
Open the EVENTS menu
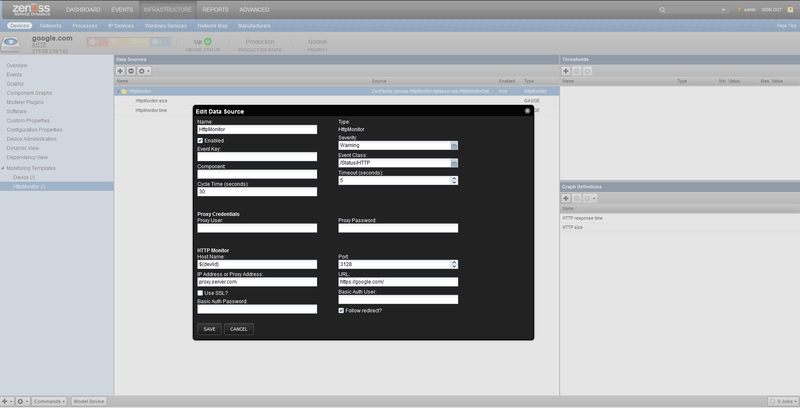click(122, 10)
